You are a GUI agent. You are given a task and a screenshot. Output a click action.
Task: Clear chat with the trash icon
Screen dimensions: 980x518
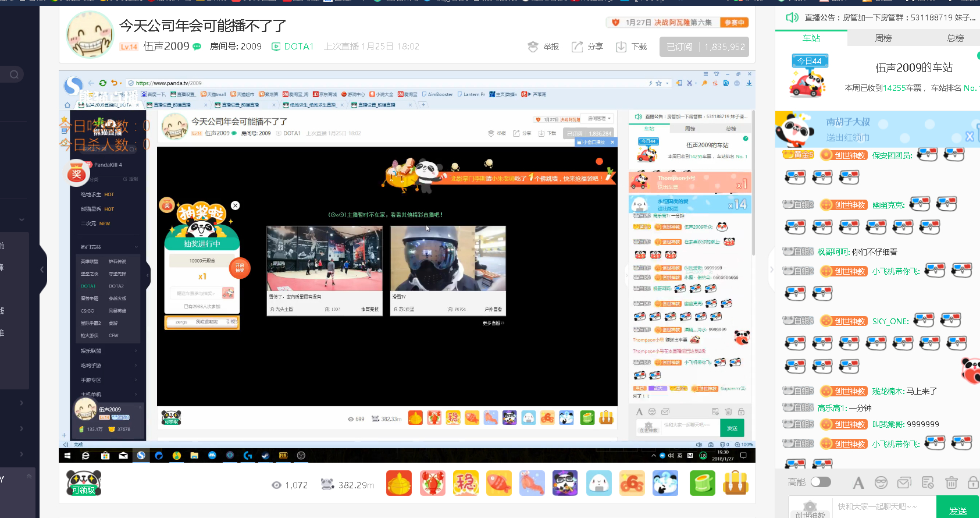[951, 482]
